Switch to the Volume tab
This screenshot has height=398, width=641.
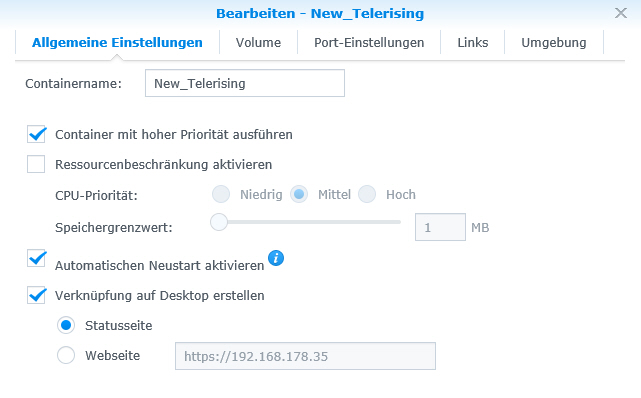click(x=258, y=42)
